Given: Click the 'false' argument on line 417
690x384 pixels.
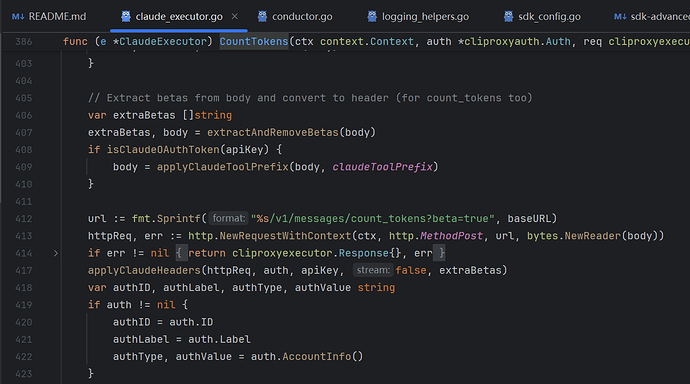Looking at the screenshot, I should click(411, 270).
